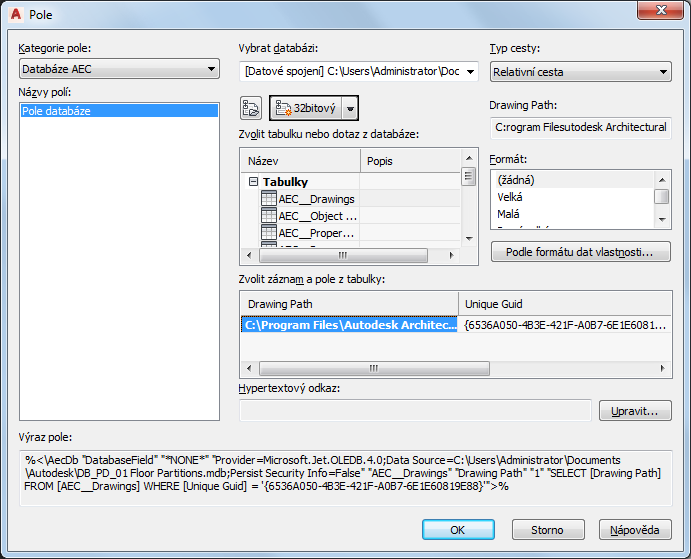This screenshot has height=559, width=691.
Task: Click table list vertical scrollbar down arrow
Action: tap(469, 239)
